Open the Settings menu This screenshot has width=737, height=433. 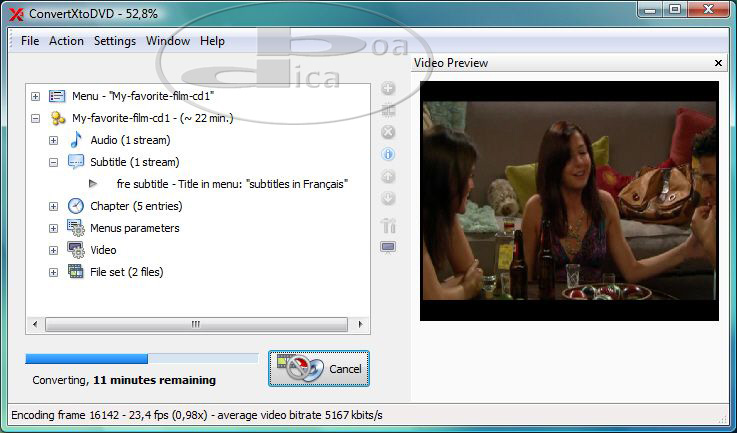tap(115, 41)
